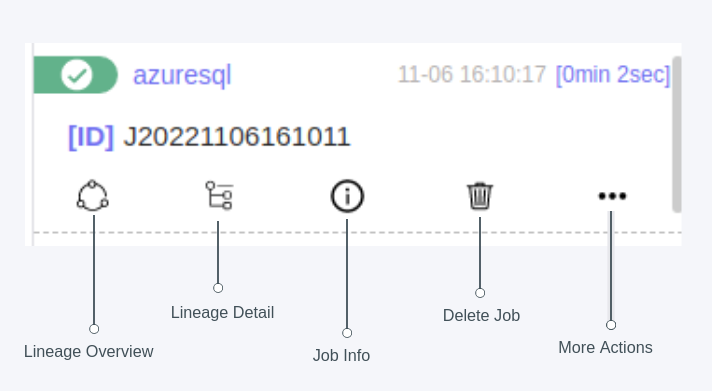Select job ID J20221106161011 text

[237, 136]
